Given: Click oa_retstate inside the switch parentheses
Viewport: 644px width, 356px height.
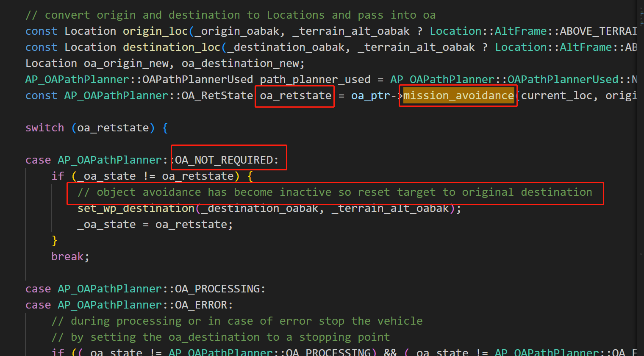Looking at the screenshot, I should (x=113, y=128).
